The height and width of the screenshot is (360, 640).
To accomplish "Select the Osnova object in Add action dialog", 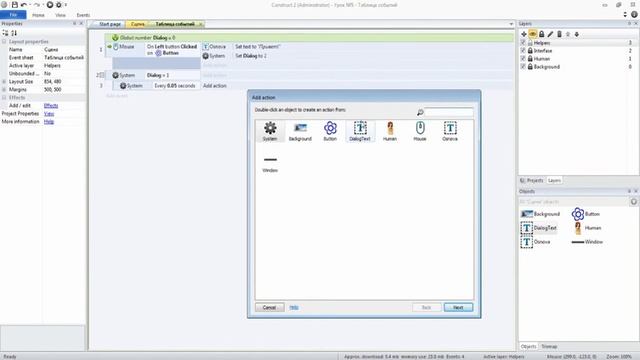I will [450, 131].
